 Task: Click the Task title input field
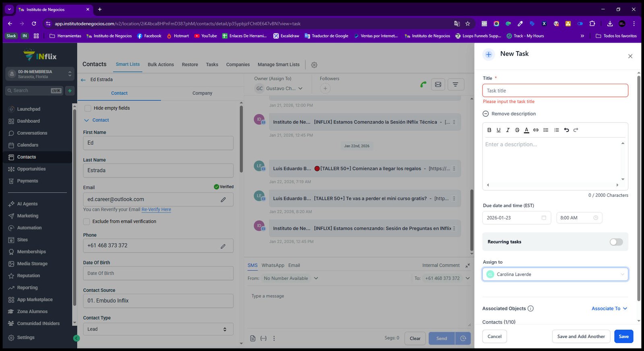click(x=555, y=91)
